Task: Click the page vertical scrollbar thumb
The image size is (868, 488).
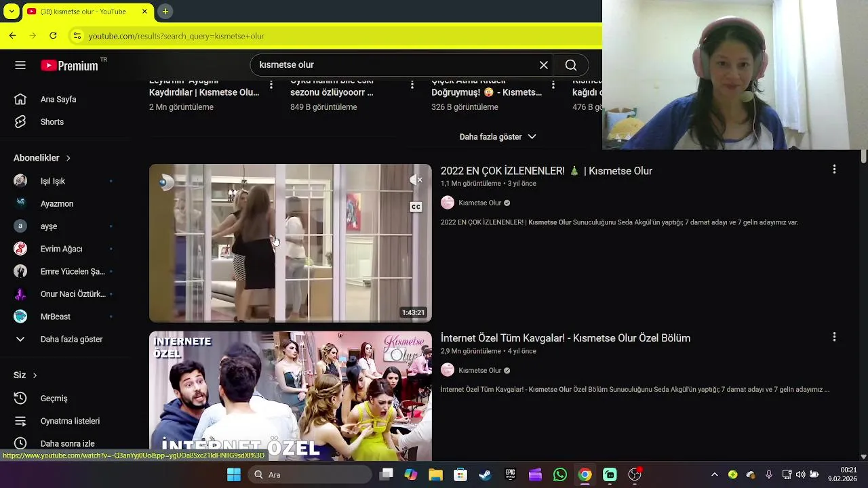Action: pos(863,157)
